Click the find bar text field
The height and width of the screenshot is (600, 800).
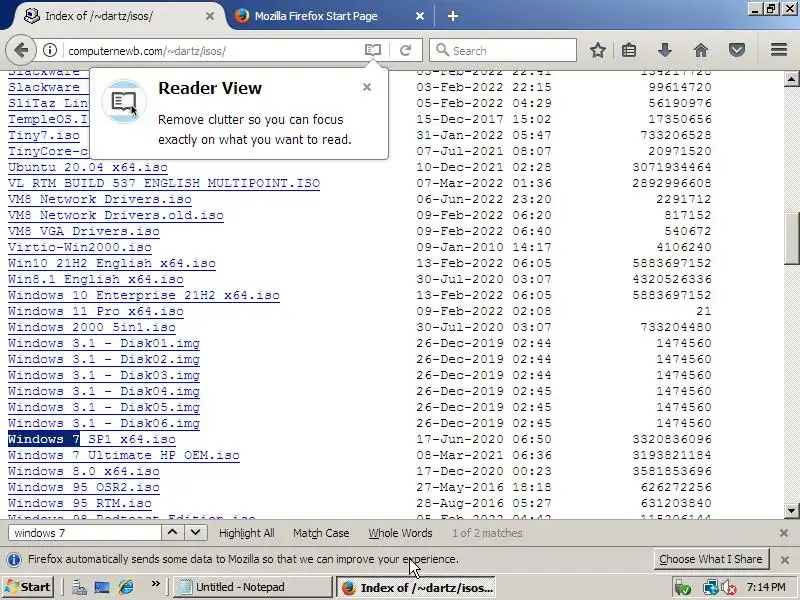[x=85, y=533]
